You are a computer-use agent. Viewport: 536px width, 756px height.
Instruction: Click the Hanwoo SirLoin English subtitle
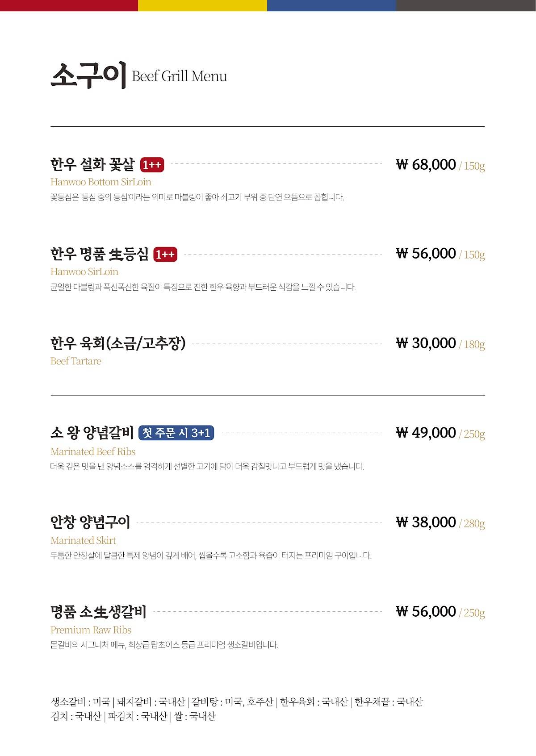pos(84,271)
